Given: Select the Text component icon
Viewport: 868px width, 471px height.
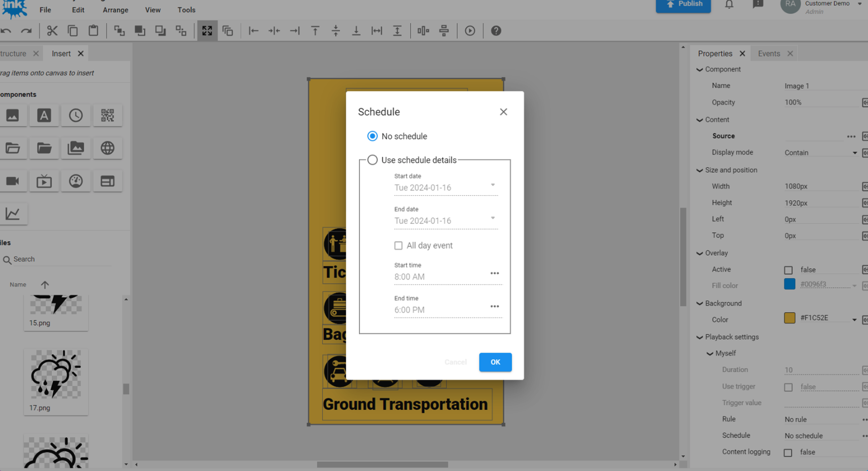Looking at the screenshot, I should pyautogui.click(x=44, y=115).
